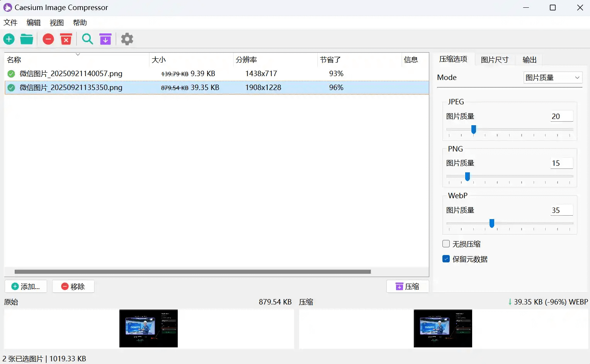Image resolution: width=590 pixels, height=364 pixels.
Task: Open folder using the teal folder icon
Action: pos(27,39)
